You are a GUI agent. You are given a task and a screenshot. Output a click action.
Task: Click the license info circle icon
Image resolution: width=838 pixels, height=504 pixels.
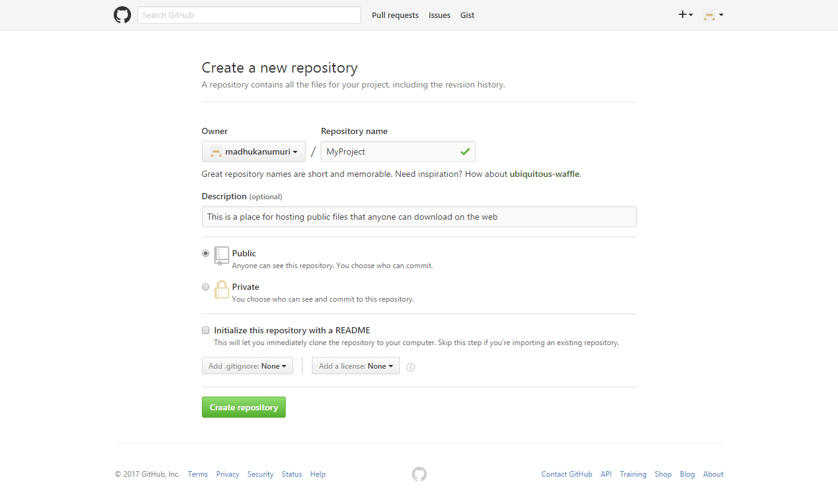coord(411,367)
